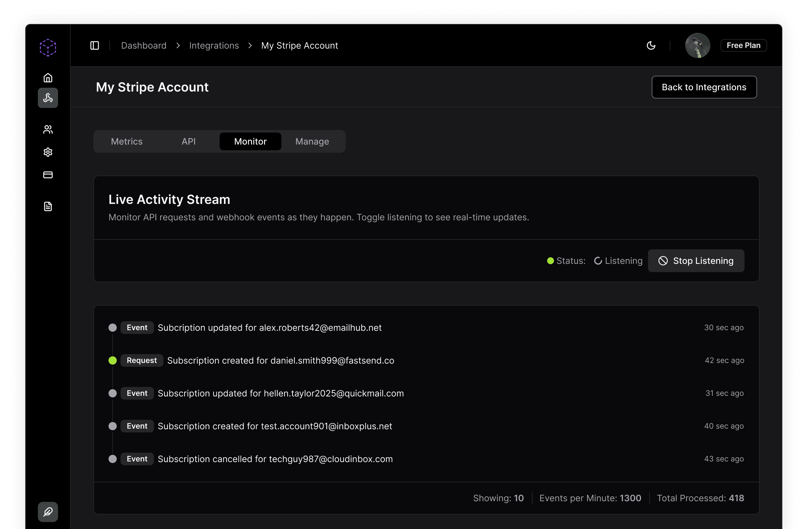Open the user avatar menu
The height and width of the screenshot is (529, 812).
tap(697, 45)
